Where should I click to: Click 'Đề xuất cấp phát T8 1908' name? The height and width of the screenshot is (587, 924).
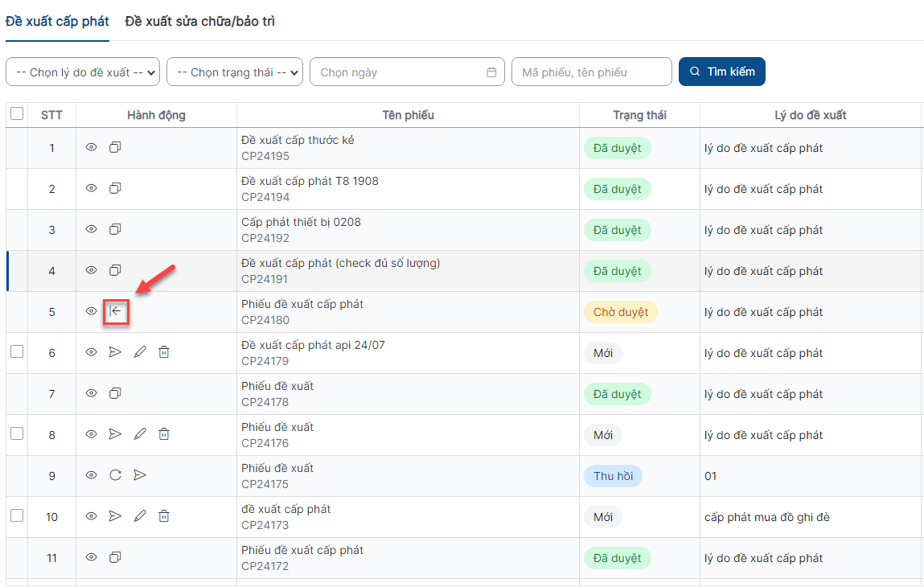[310, 181]
